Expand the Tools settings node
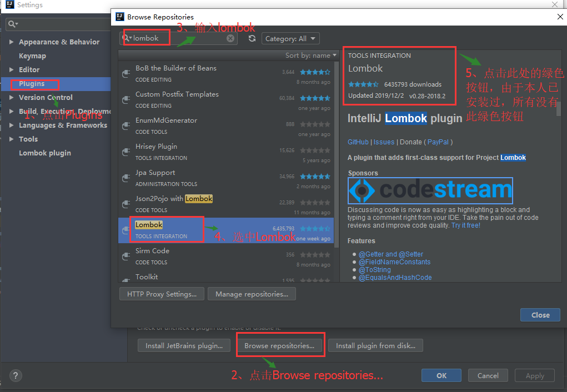 [x=11, y=139]
